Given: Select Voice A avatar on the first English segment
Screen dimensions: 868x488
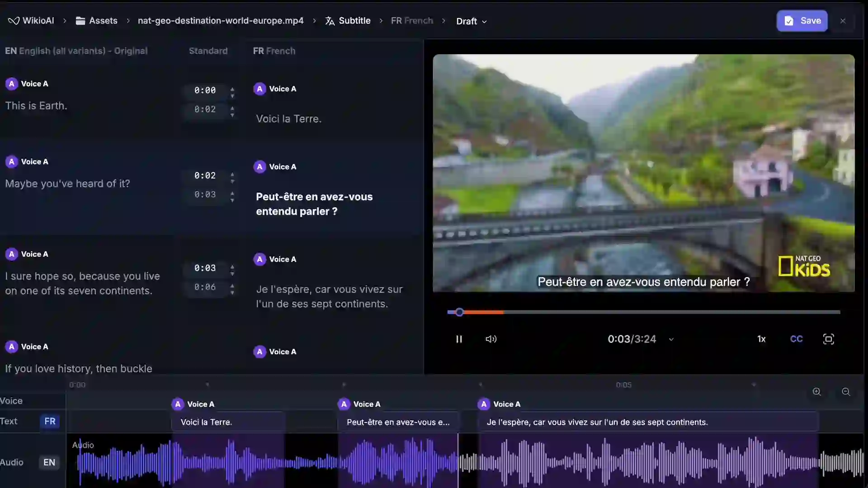Looking at the screenshot, I should point(11,83).
